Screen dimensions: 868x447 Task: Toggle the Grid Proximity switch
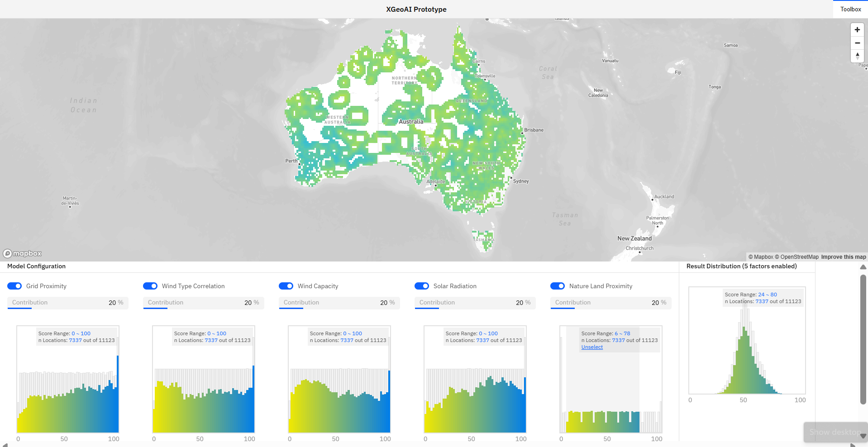14,286
